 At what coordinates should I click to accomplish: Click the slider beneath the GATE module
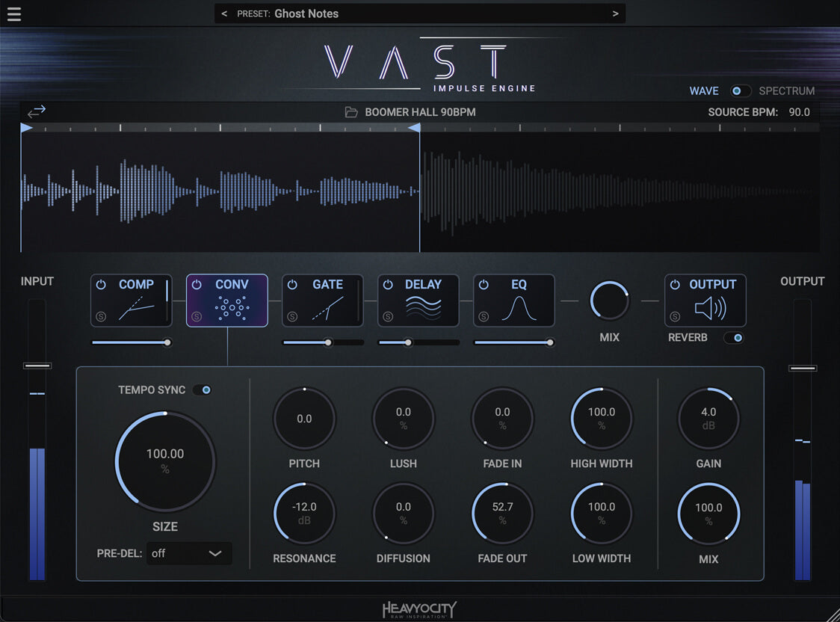323,342
